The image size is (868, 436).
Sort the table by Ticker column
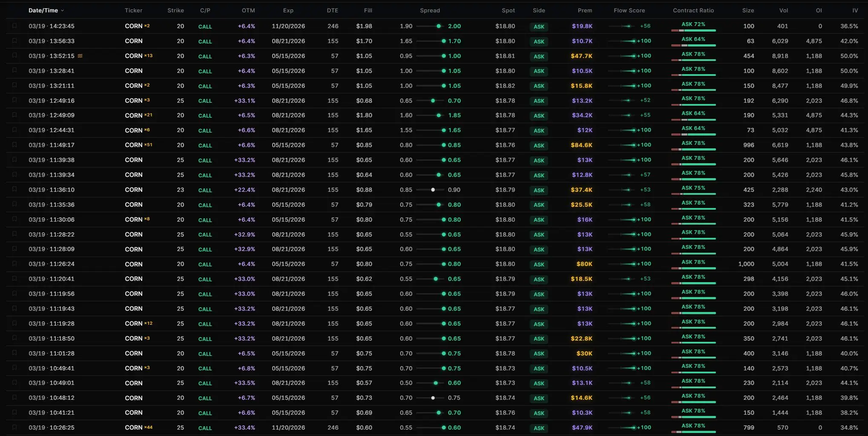[x=133, y=10]
